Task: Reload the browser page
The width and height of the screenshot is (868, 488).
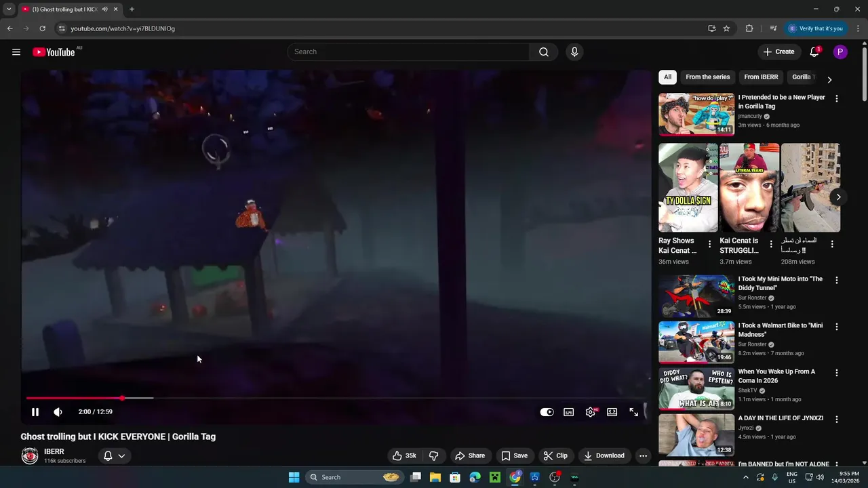Action: [x=42, y=28]
